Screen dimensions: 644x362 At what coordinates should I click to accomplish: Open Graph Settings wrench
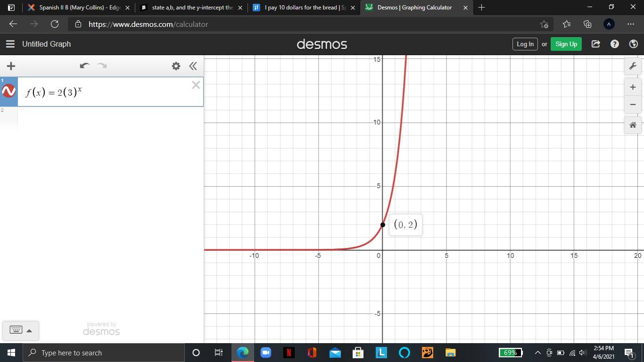(x=633, y=66)
